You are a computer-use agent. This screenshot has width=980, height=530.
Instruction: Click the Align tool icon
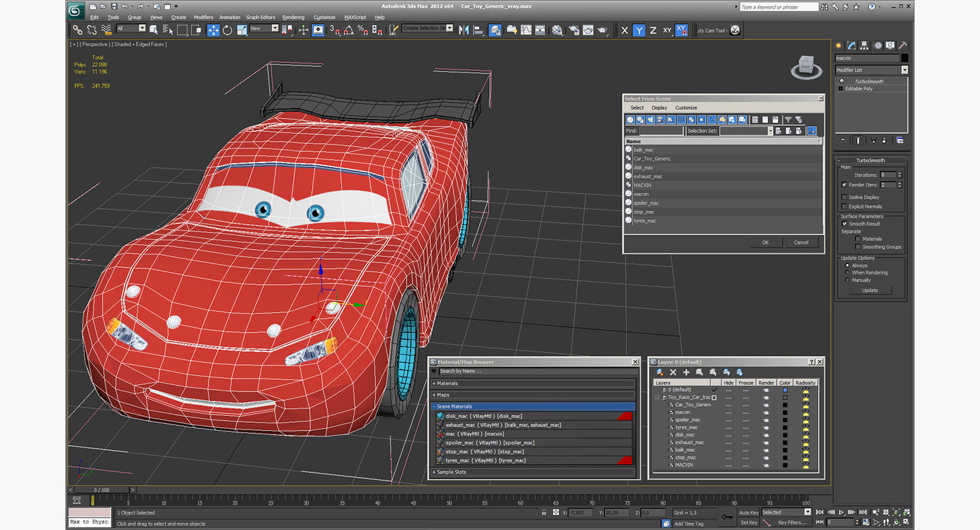coord(478,30)
